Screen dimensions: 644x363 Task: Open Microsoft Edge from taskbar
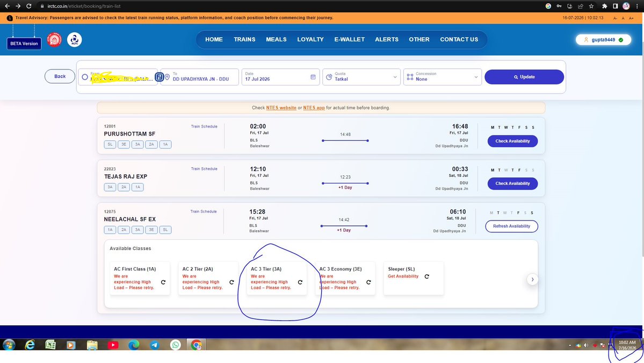pyautogui.click(x=134, y=345)
